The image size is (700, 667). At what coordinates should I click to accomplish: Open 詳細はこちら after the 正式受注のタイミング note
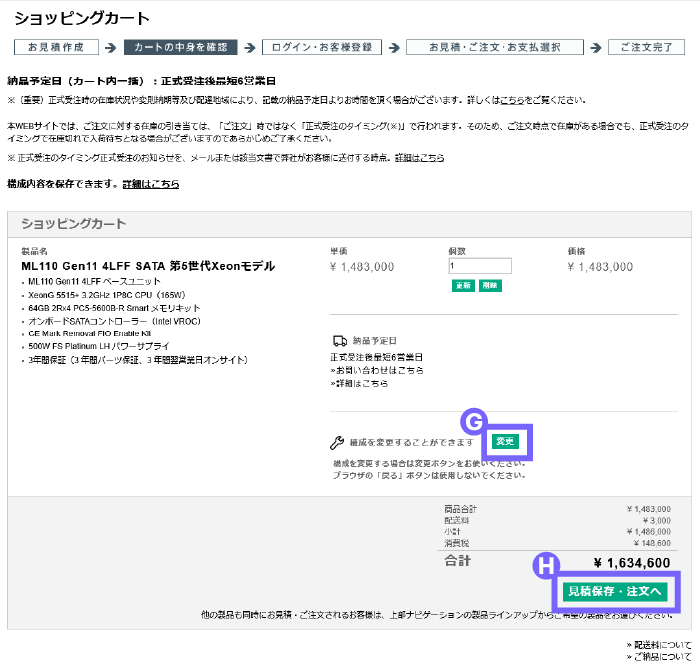tap(419, 158)
